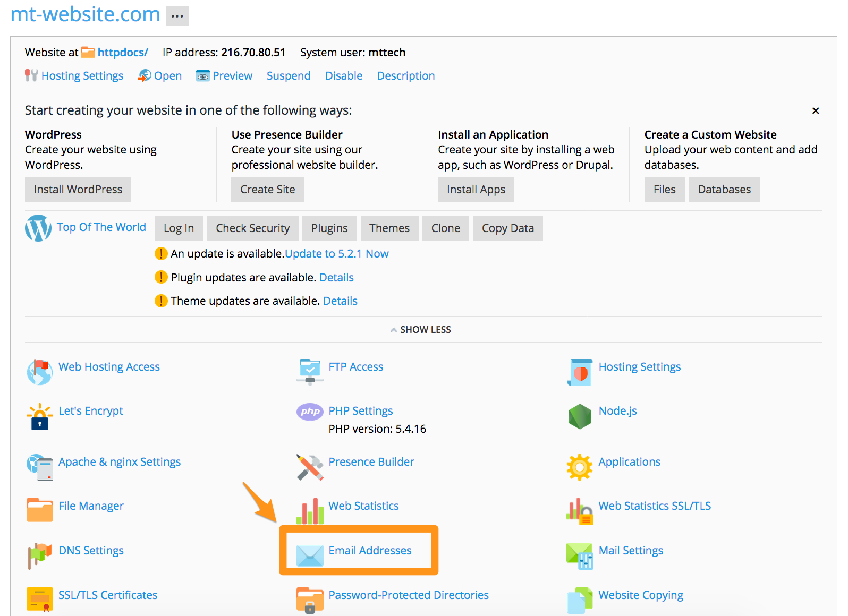The image size is (848, 616).
Task: Click the WordPress logo icon
Action: [x=38, y=228]
